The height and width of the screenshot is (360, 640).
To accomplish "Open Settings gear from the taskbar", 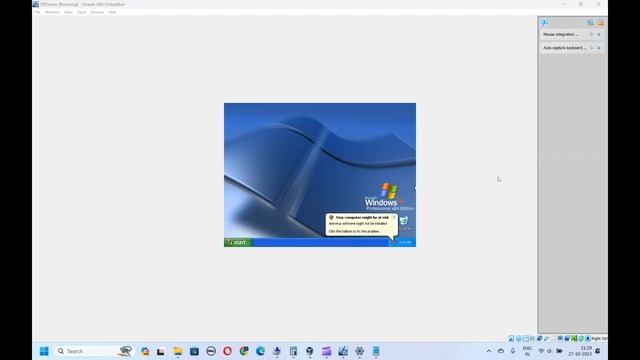I will click(x=360, y=351).
